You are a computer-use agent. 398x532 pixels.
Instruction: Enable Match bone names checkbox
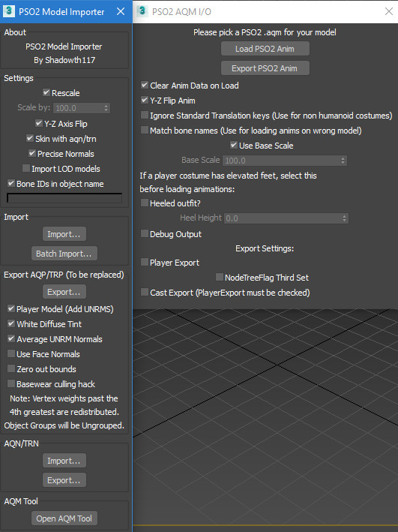(x=145, y=131)
